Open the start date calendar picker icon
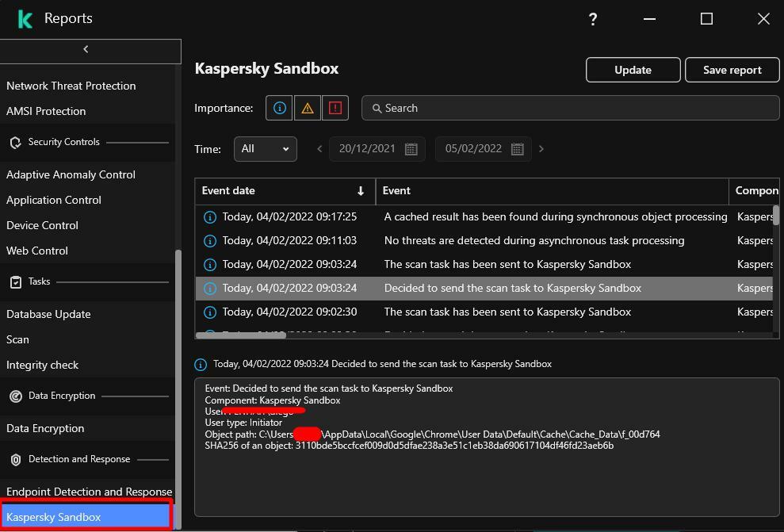 [x=411, y=149]
